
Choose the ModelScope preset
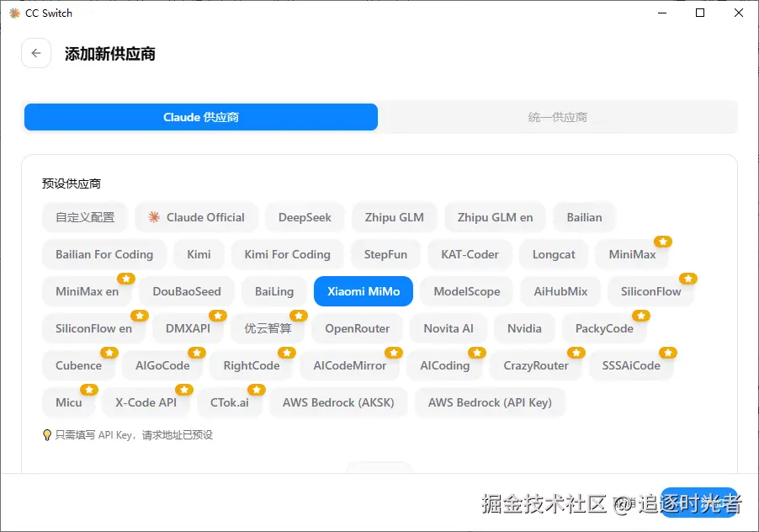coord(467,291)
